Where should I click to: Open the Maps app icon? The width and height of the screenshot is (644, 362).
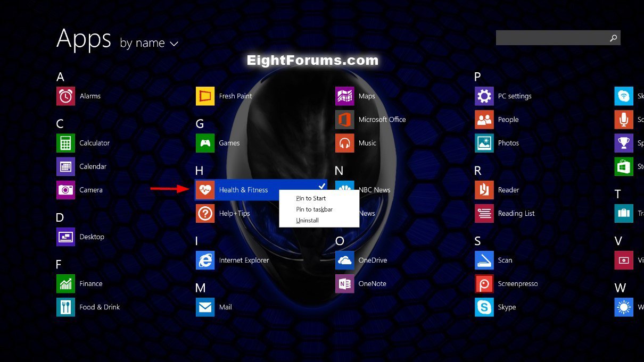[x=344, y=96]
